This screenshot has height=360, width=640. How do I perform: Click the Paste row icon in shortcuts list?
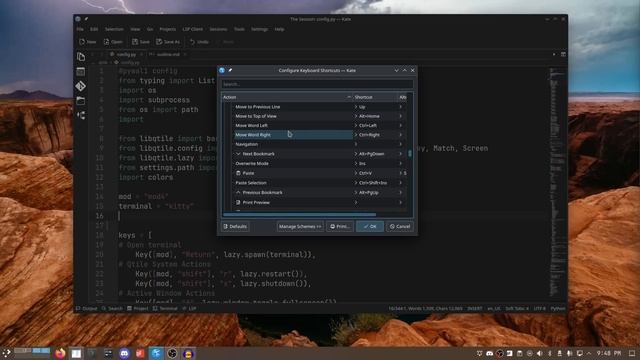(238, 173)
